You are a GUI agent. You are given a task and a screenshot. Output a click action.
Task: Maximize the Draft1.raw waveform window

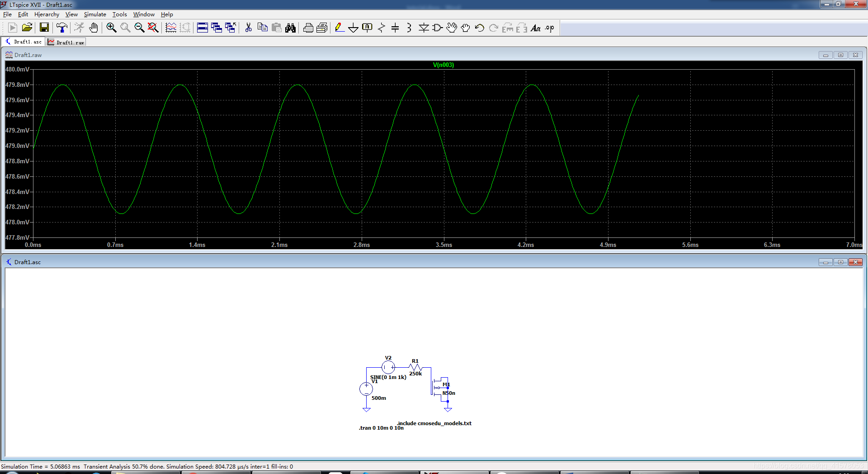840,55
